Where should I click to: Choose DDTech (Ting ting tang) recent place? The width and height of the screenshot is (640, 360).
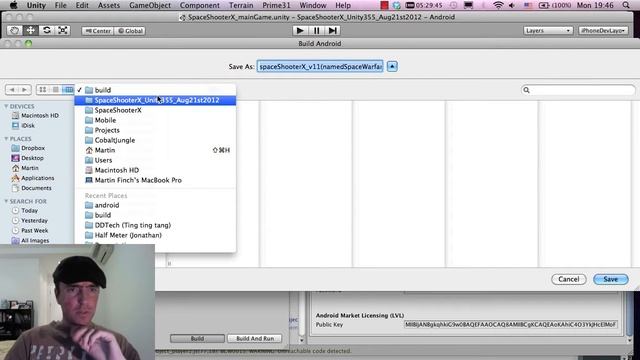(155, 225)
